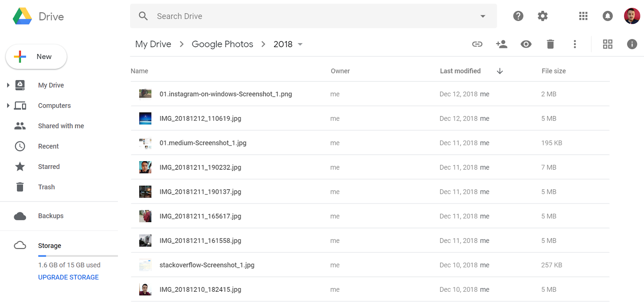The height and width of the screenshot is (305, 644).
Task: Click the UPGRADE STORAGE link
Action: [68, 277]
